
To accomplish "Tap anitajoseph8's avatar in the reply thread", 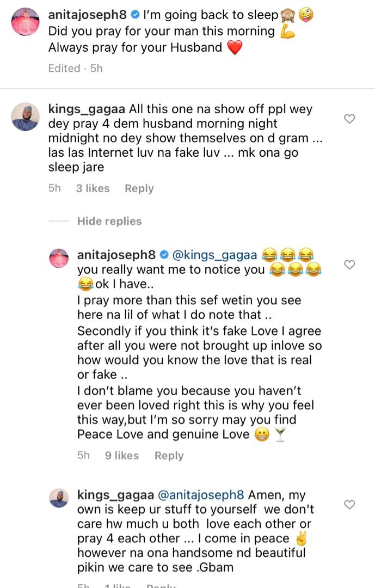I will pyautogui.click(x=59, y=258).
